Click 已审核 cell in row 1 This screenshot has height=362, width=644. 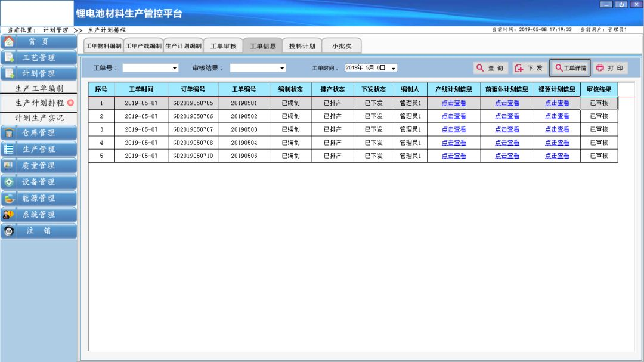[599, 103]
